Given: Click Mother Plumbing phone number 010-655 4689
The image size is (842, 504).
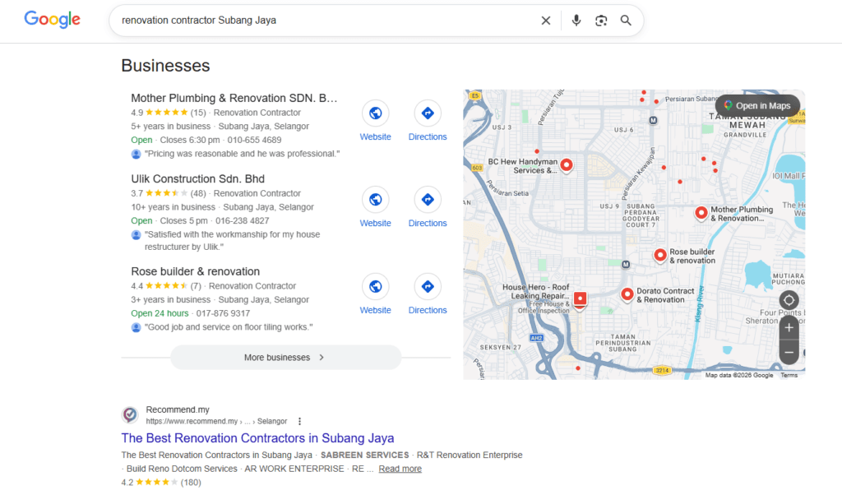Looking at the screenshot, I should (x=254, y=140).
